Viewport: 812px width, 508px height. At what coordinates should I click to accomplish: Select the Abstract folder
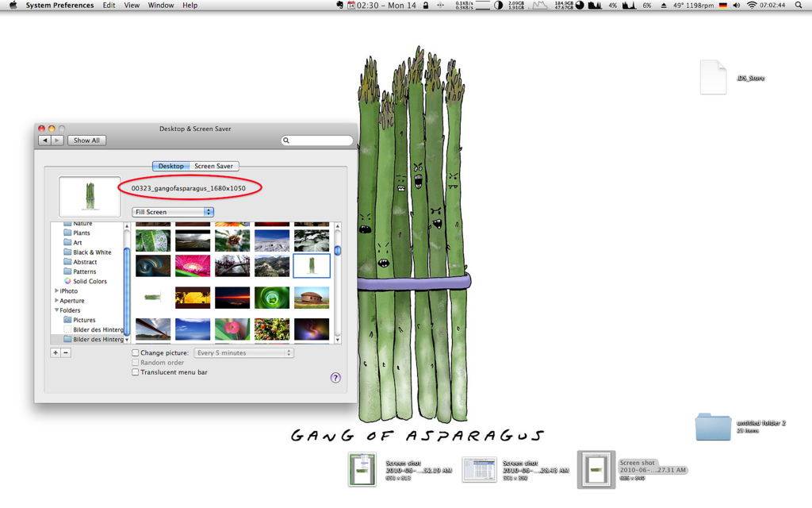click(80, 262)
